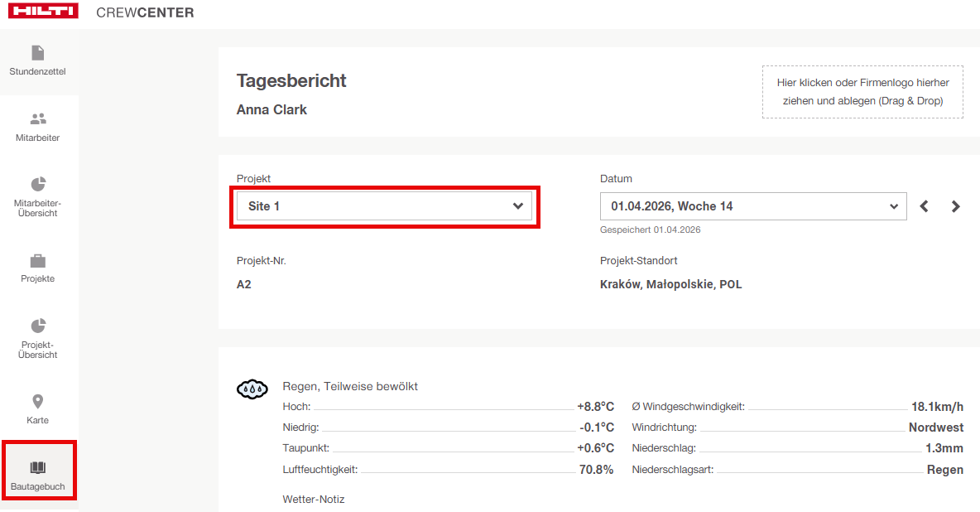Open Stundenzettel document icon in sidebar
The image size is (980, 512).
pyautogui.click(x=38, y=53)
